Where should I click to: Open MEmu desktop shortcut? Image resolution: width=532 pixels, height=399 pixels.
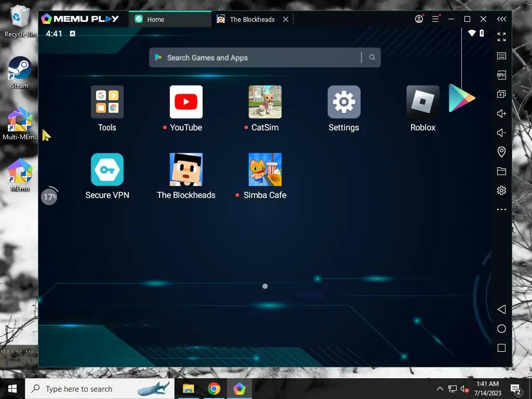pos(20,175)
